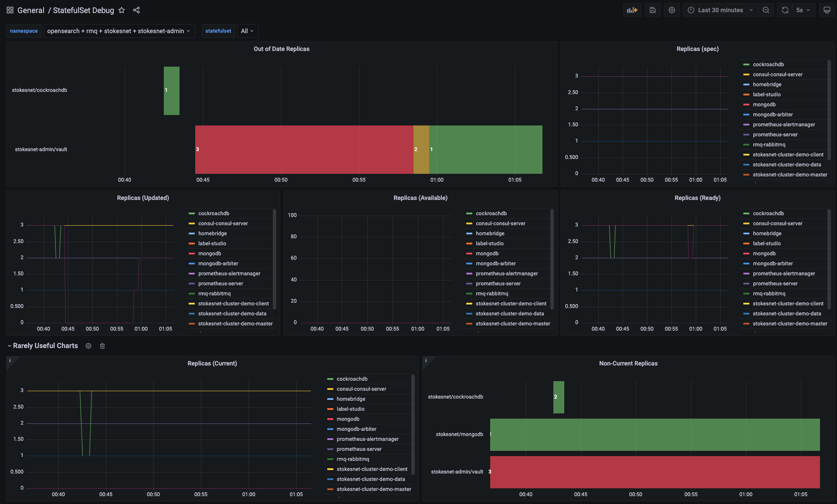This screenshot has width=837, height=504.
Task: Toggle mongodb series in Replicas (Updated) legend
Action: click(210, 254)
